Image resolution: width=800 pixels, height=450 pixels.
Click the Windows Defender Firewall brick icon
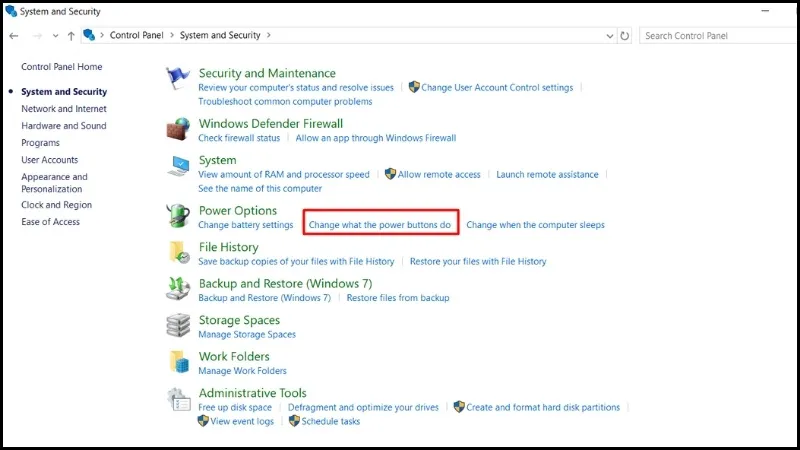(179, 130)
